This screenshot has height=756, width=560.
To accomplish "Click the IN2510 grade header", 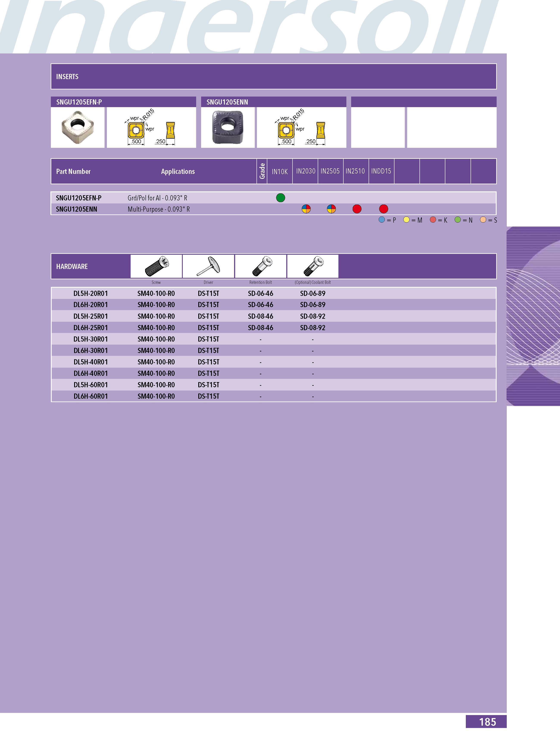I will [x=355, y=171].
